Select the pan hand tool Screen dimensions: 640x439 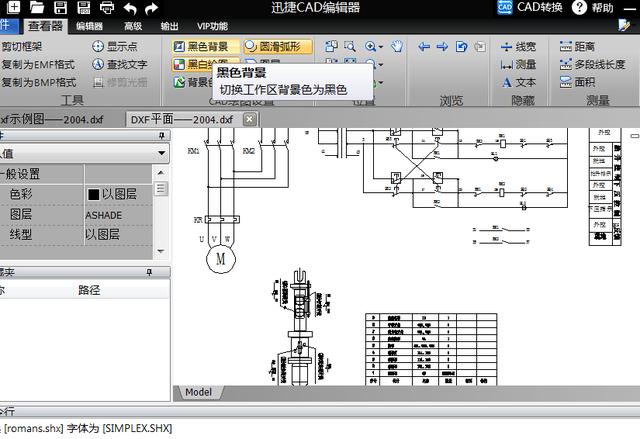[x=397, y=46]
